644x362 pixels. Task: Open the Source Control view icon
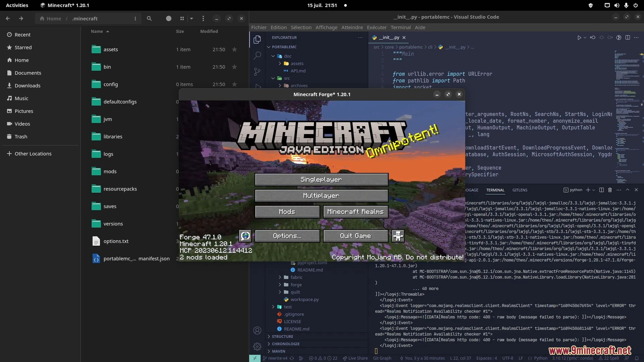257,71
